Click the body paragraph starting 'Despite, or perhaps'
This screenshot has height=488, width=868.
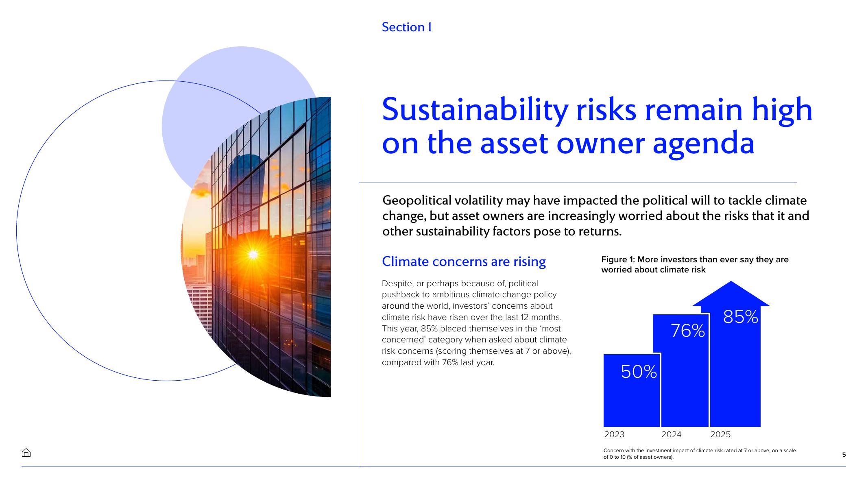[476, 323]
